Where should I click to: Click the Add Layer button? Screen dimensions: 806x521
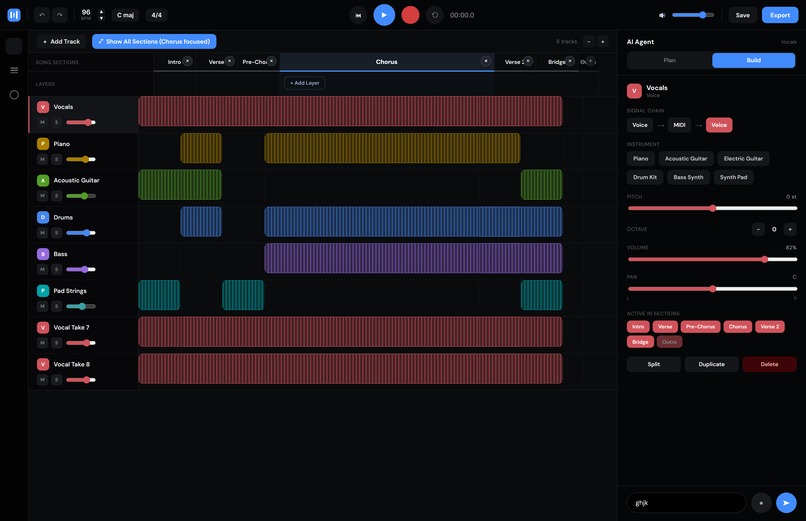305,83
